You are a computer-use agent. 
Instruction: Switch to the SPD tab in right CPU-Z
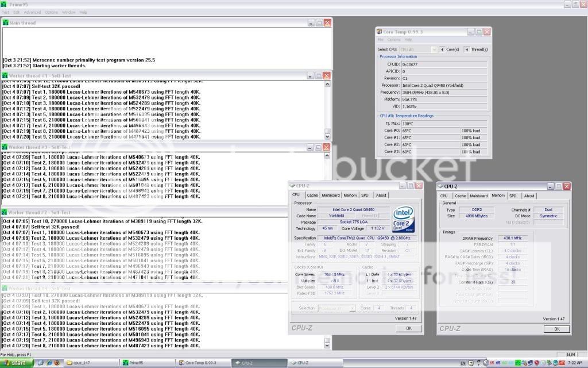point(512,195)
